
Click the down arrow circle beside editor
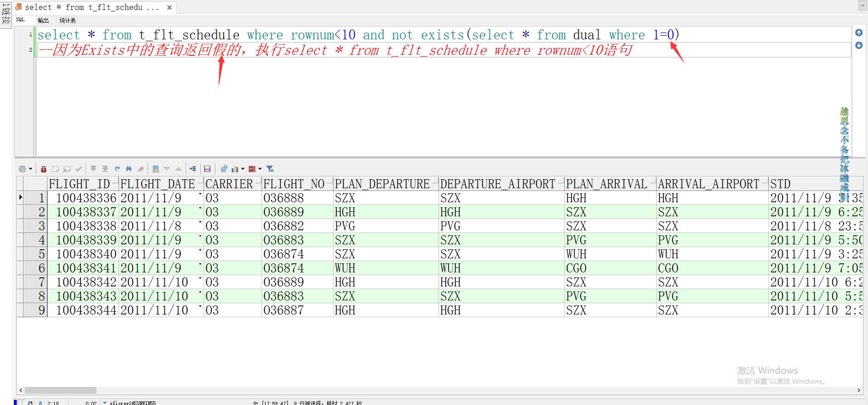tap(859, 45)
